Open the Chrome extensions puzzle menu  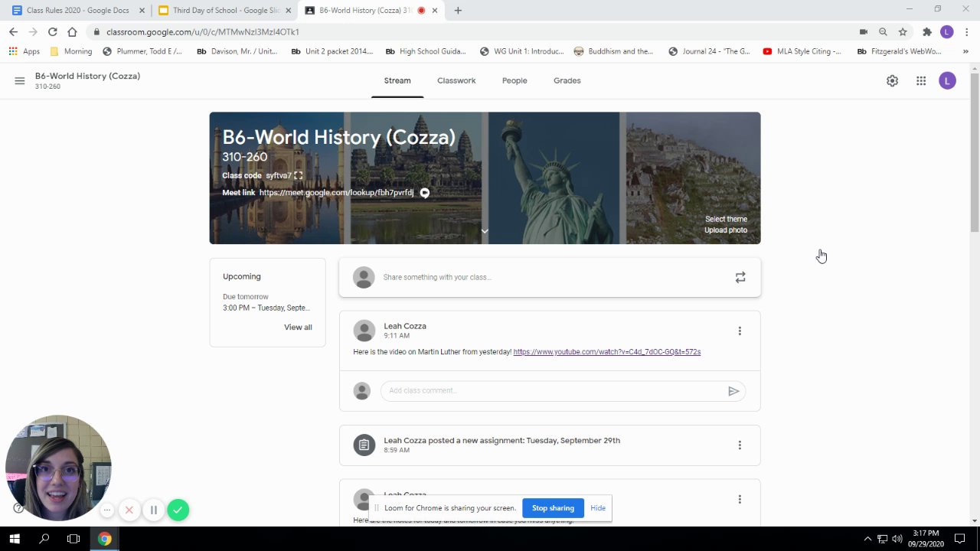tap(926, 32)
